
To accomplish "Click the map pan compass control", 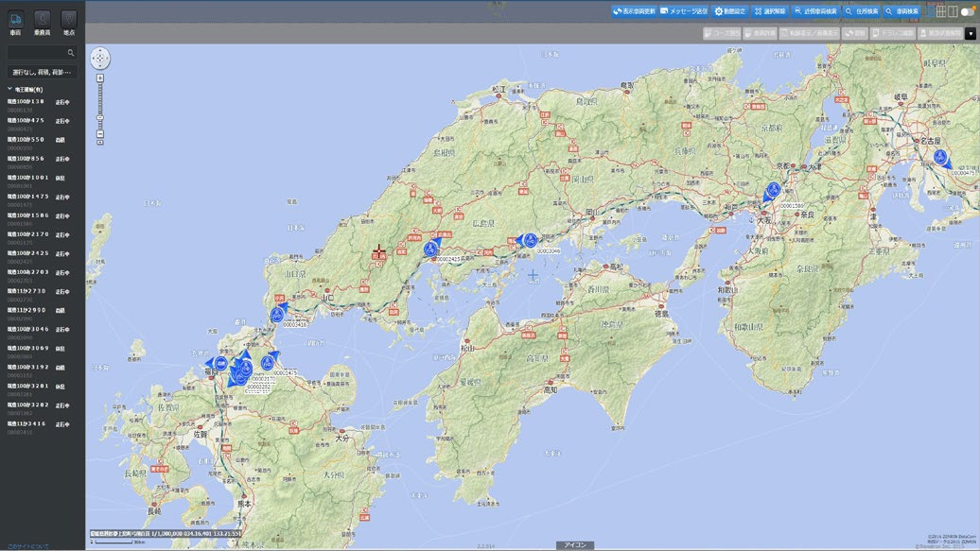I will pyautogui.click(x=100, y=58).
